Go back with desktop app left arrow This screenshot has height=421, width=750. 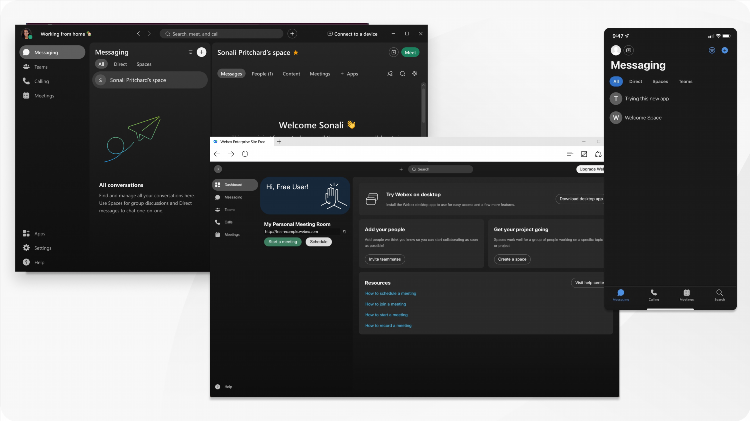click(x=138, y=33)
